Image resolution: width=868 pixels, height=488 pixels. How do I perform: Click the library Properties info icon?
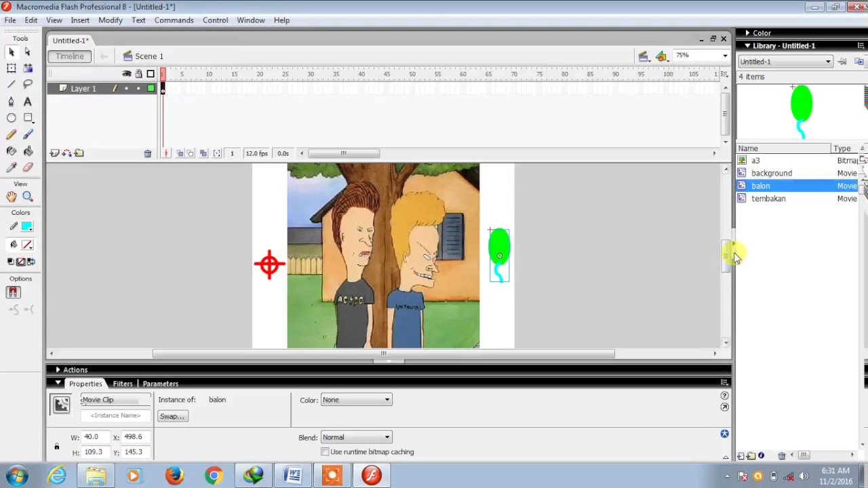pos(761,456)
